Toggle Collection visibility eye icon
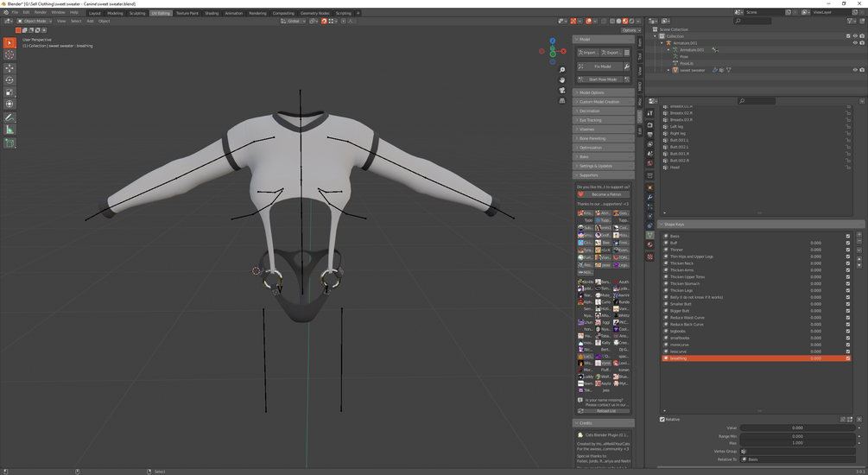Viewport: 868px width, 475px height. pyautogui.click(x=855, y=36)
